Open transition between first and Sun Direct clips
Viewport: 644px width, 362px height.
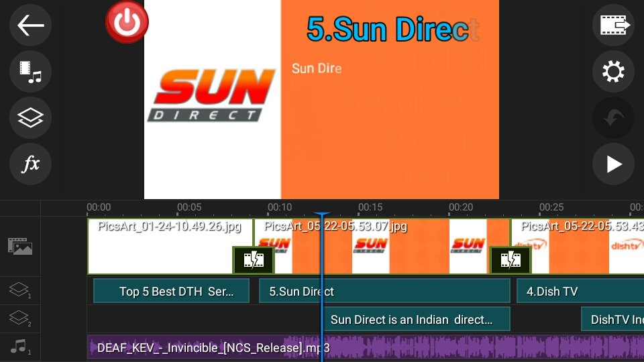(x=254, y=260)
